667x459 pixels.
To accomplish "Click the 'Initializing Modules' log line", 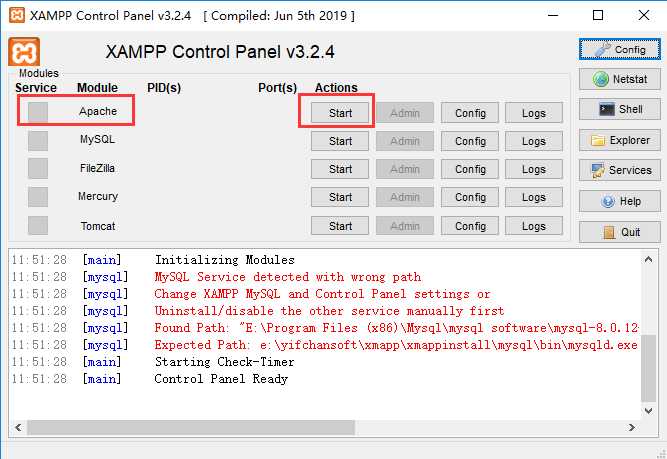I will 225,260.
